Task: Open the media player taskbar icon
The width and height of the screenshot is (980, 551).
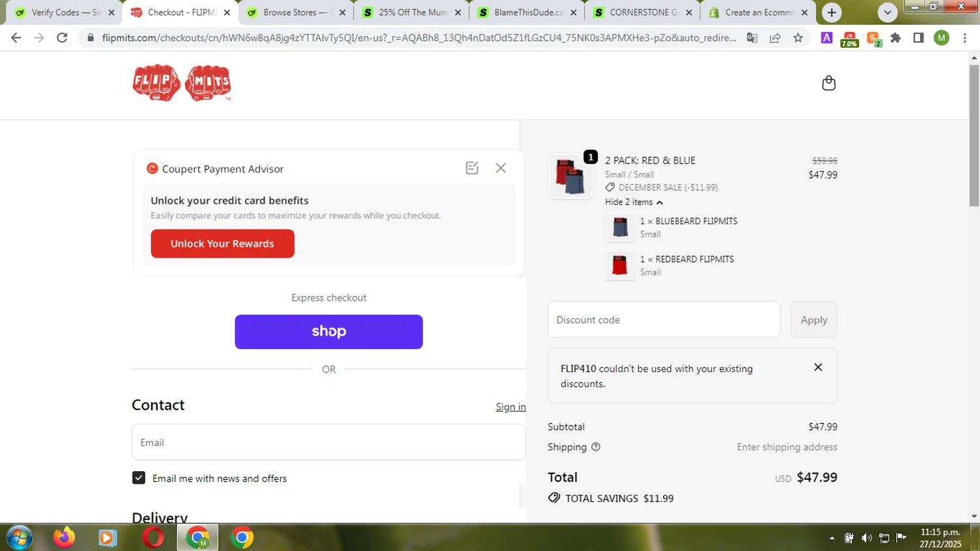Action: coord(108,537)
